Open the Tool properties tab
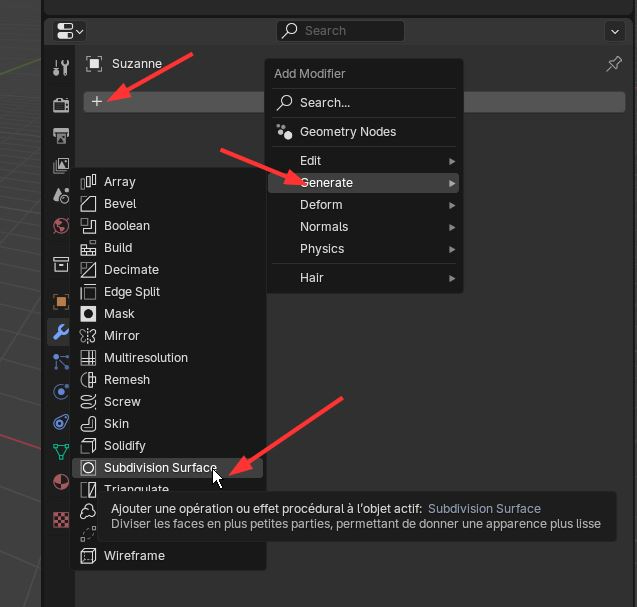 pyautogui.click(x=61, y=67)
